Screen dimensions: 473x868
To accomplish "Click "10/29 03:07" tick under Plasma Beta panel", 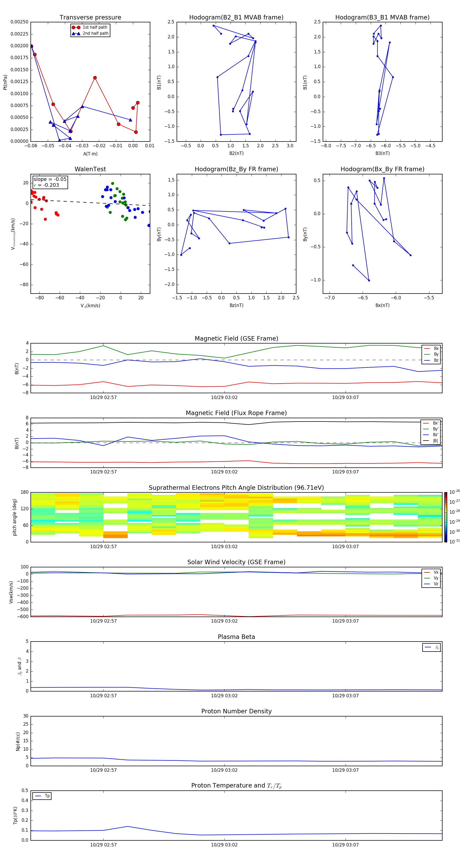I will pyautogui.click(x=345, y=696).
